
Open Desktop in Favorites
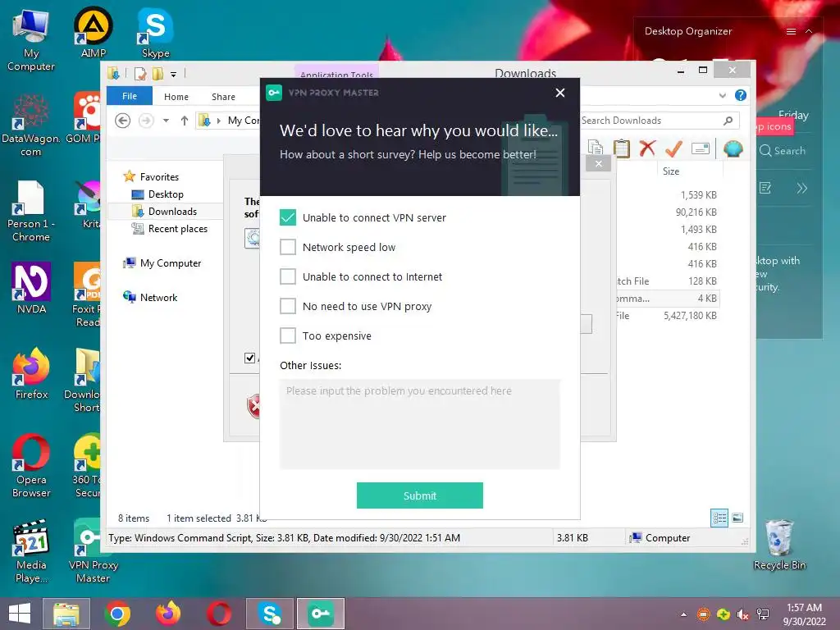(x=166, y=194)
